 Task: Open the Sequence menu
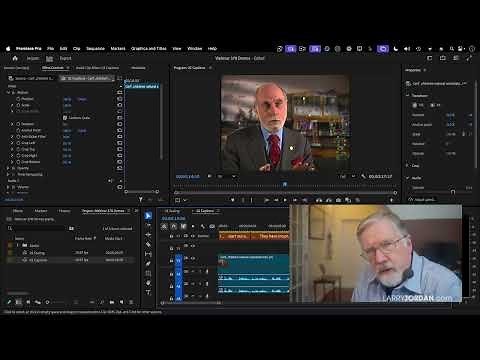coord(95,49)
